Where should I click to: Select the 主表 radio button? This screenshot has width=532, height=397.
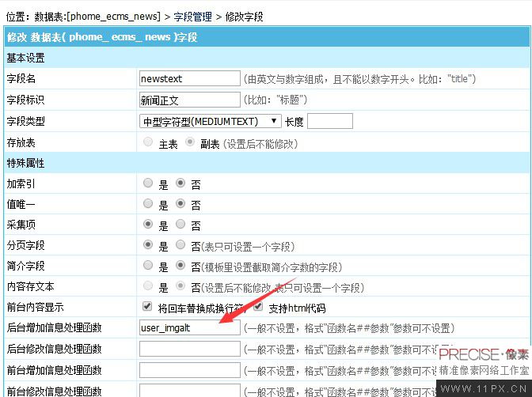click(x=148, y=142)
